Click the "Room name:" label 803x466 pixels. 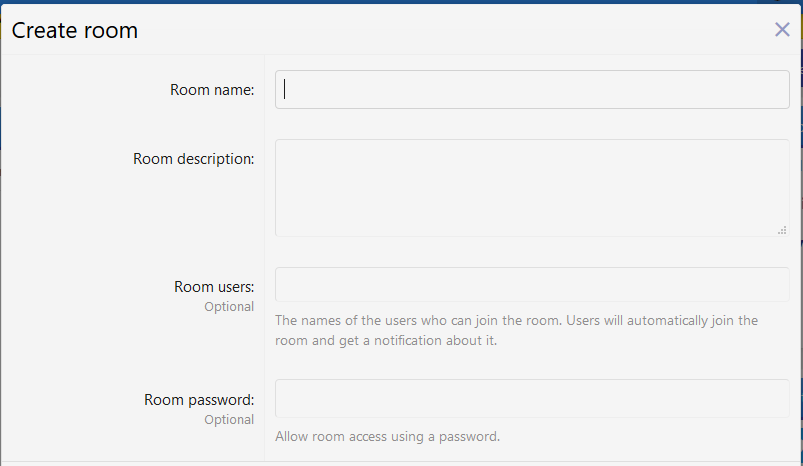(212, 90)
